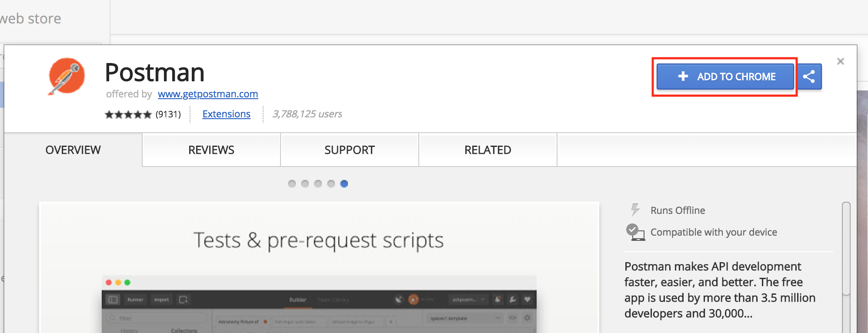Click the Compatible with your device icon
Viewport: 868px width, 333px height.
click(635, 232)
